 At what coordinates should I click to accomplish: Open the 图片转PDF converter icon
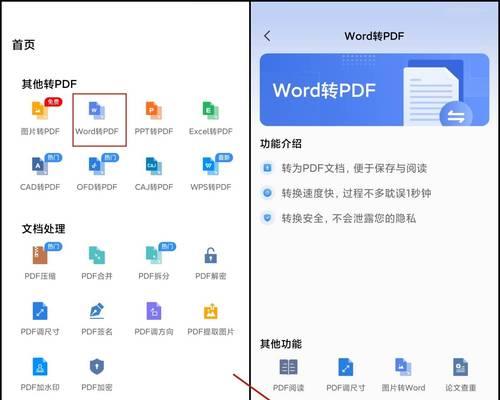(x=40, y=111)
